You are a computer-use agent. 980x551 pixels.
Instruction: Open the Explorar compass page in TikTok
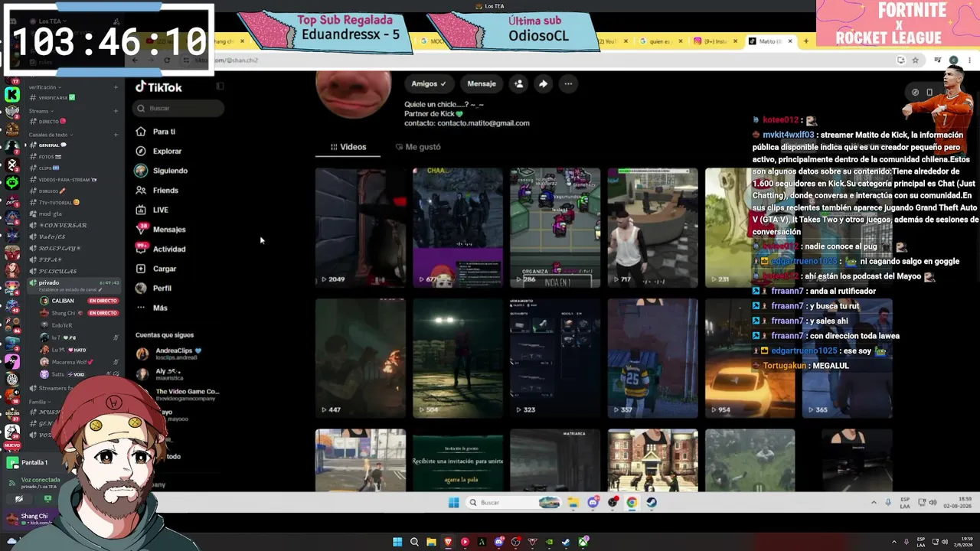pyautogui.click(x=158, y=152)
